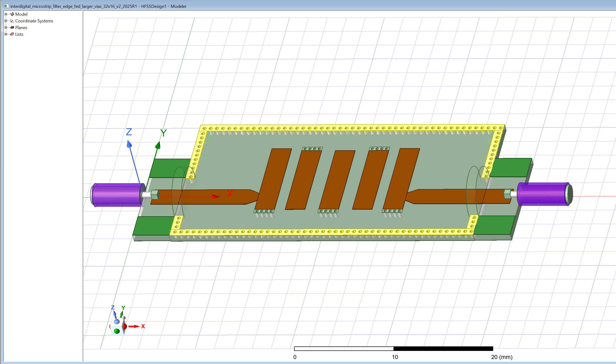This screenshot has width=616, height=364.
Task: Click the Coordinate Systems axis icon
Action: tap(12, 21)
